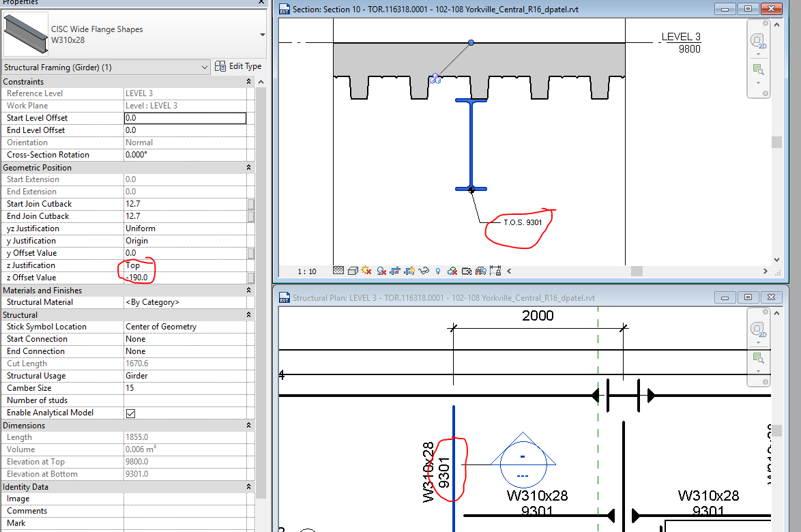Click the section view vertical scrollbar
The width and height of the screenshot is (801, 532).
777,143
